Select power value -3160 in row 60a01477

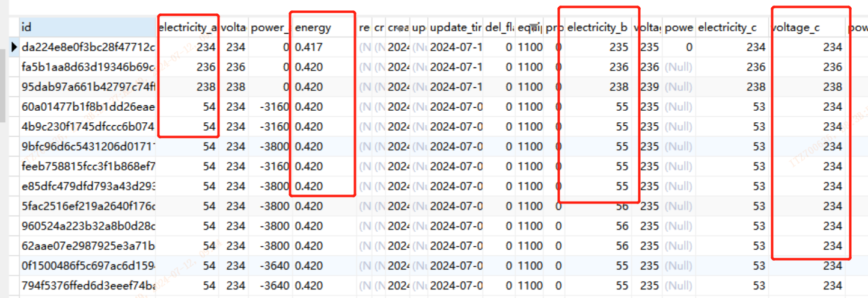(x=270, y=107)
